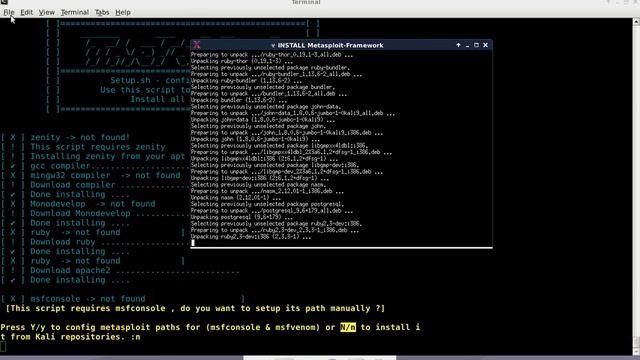Click the cursor block in the install window
Viewport: 640px width, 360px height.
(193, 243)
